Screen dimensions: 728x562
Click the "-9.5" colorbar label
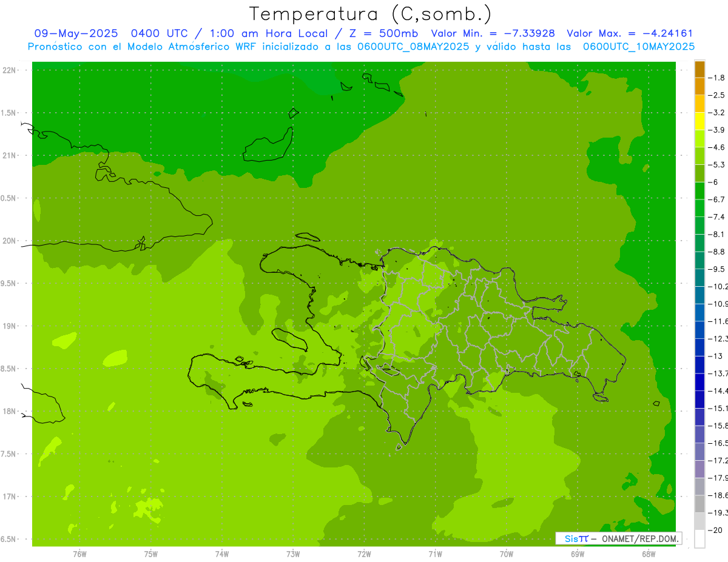(716, 269)
